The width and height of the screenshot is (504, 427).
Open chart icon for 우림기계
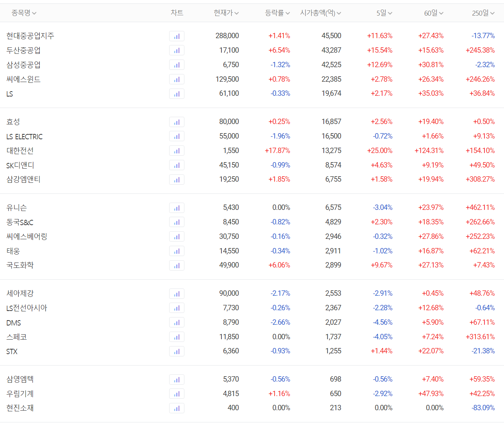pos(177,394)
